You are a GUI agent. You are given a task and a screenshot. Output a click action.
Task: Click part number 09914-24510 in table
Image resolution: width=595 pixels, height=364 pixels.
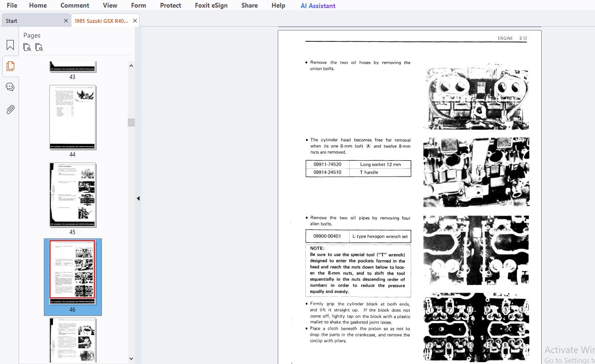(327, 172)
